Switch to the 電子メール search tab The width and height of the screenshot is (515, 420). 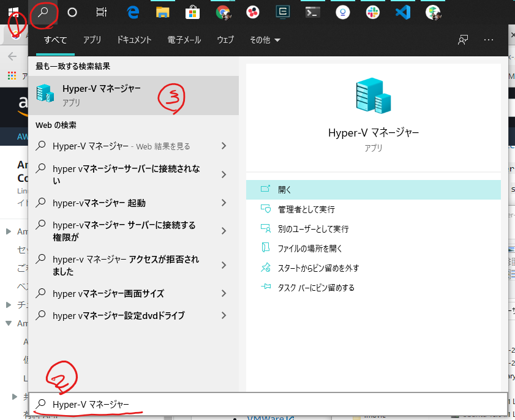[x=184, y=40]
